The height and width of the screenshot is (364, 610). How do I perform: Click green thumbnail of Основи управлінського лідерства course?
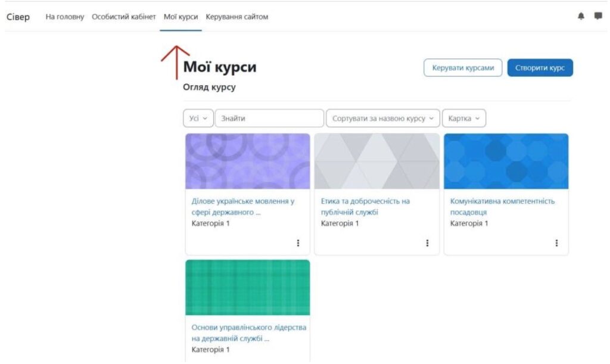click(x=247, y=287)
